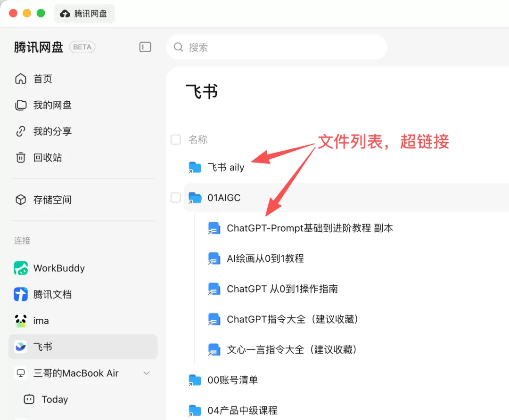Click the 腾讯网盘 sidebar title

[38, 47]
